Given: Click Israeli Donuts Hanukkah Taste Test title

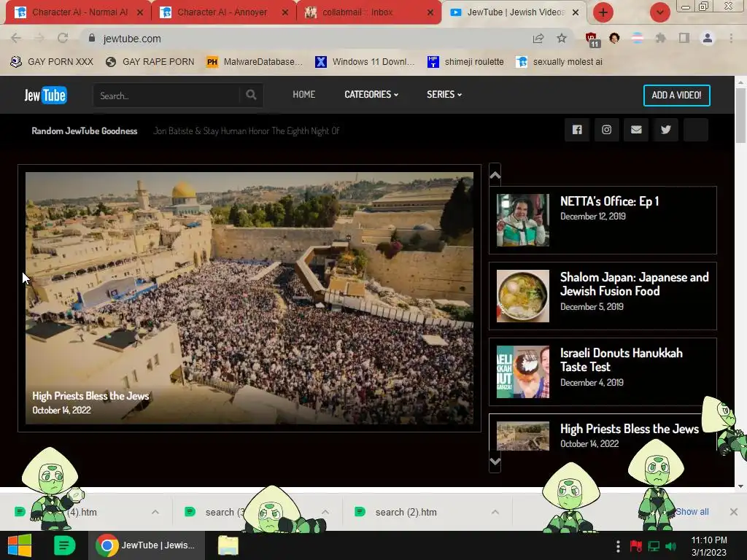Looking at the screenshot, I should (x=622, y=360).
